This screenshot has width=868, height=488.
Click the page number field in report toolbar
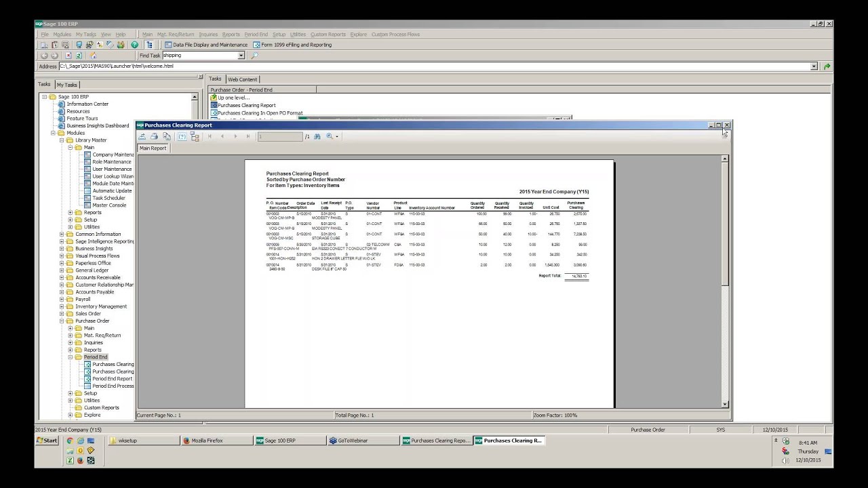[x=279, y=136]
